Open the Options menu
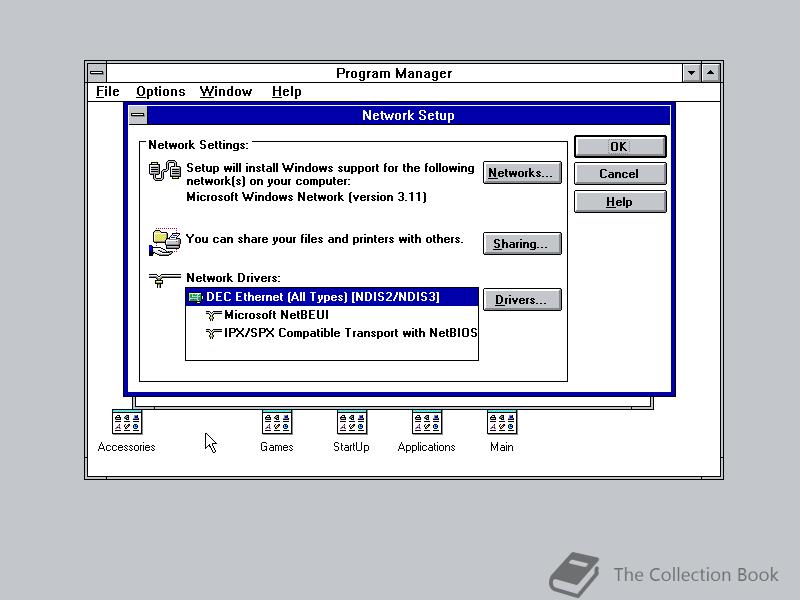This screenshot has height=600, width=800. (160, 92)
